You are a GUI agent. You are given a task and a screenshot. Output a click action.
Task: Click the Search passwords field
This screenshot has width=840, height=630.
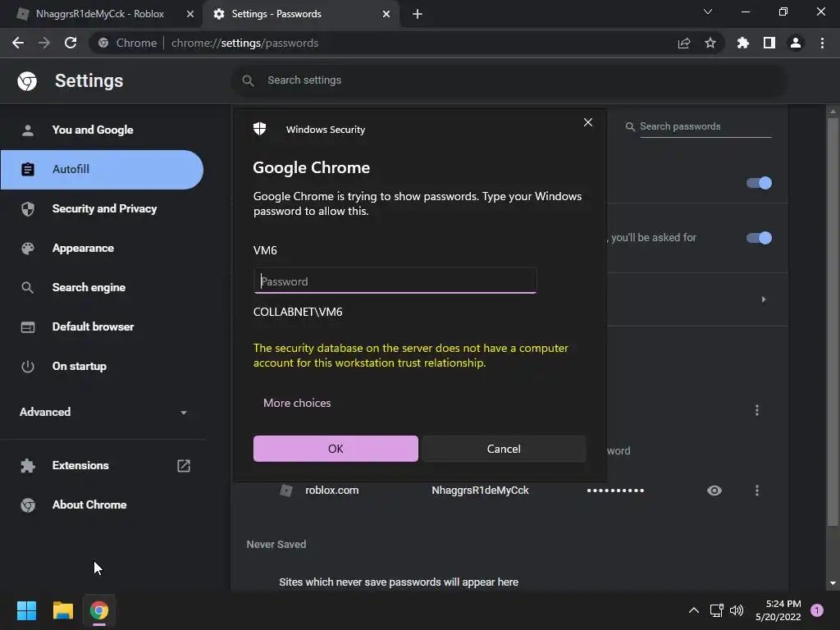pyautogui.click(x=705, y=126)
